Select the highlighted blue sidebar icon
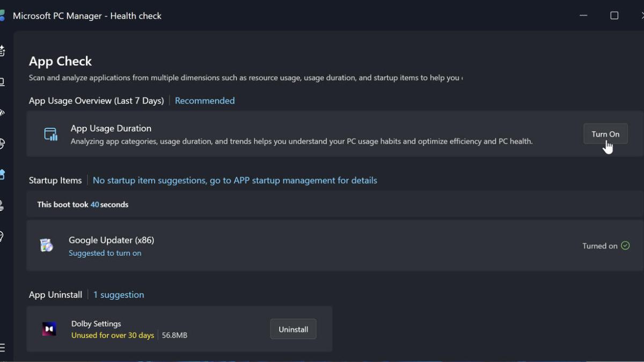The height and width of the screenshot is (362, 644). pos(2,174)
